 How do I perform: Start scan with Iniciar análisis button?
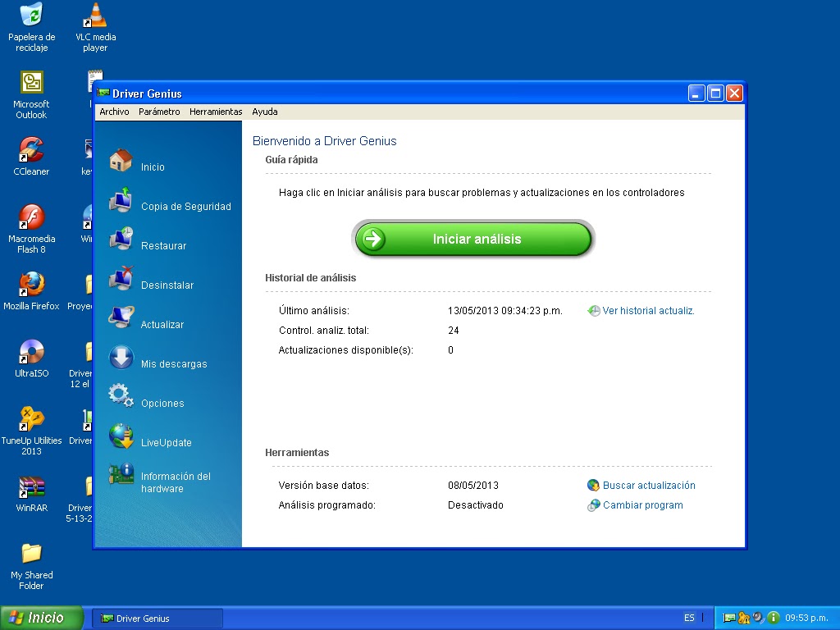[473, 239]
